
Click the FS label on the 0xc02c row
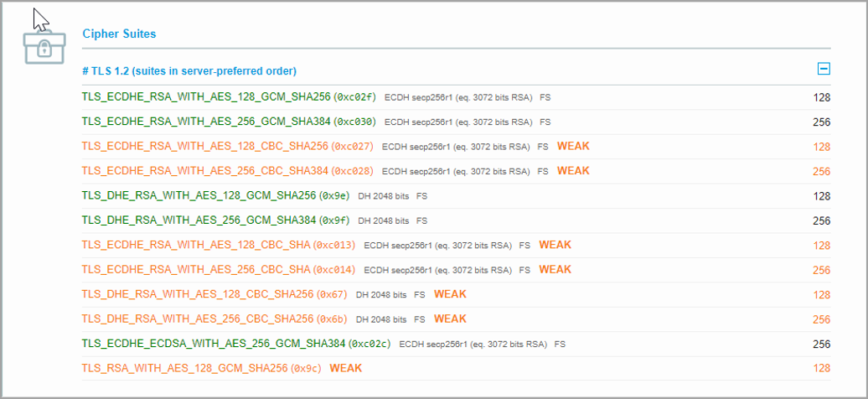tap(560, 345)
